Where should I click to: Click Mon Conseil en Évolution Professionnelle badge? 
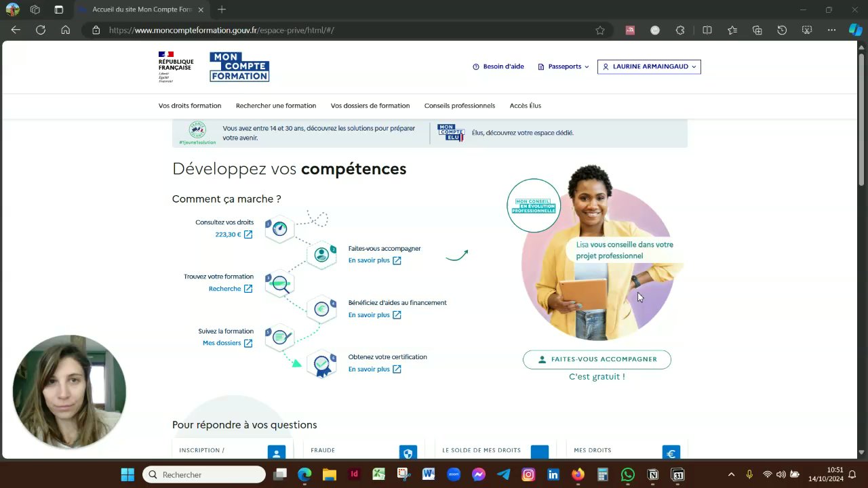pos(534,205)
